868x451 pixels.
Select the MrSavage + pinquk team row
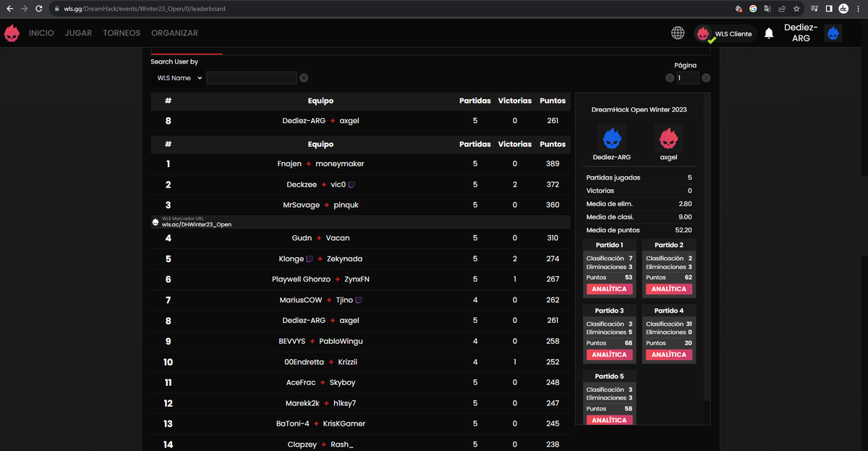(x=360, y=205)
